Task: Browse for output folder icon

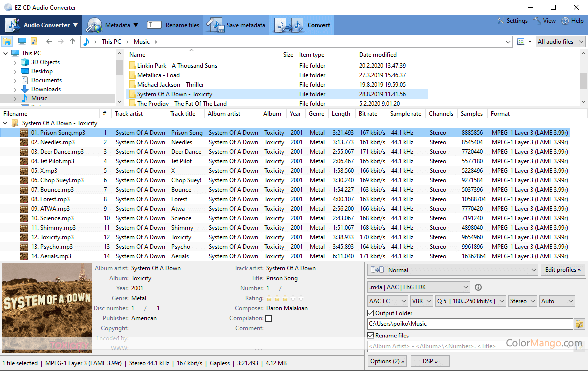Action: 580,324
